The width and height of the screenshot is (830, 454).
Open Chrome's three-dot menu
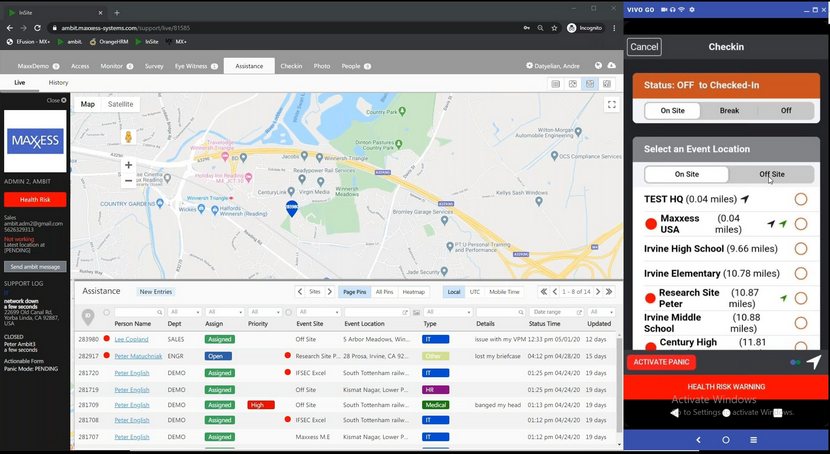(614, 28)
